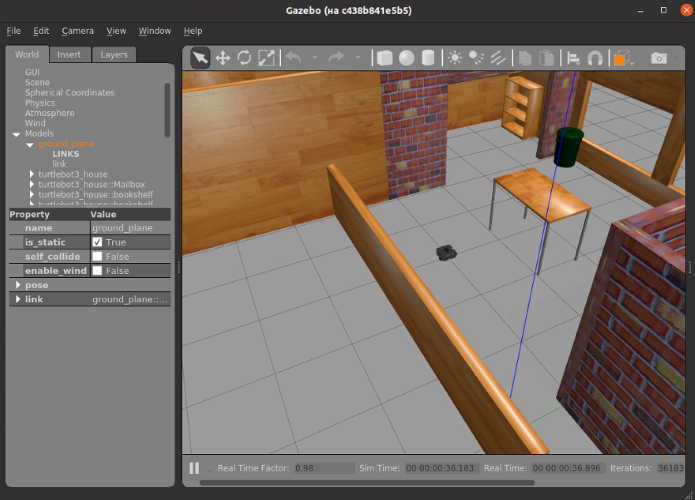Select the scale mode tool

pos(266,58)
